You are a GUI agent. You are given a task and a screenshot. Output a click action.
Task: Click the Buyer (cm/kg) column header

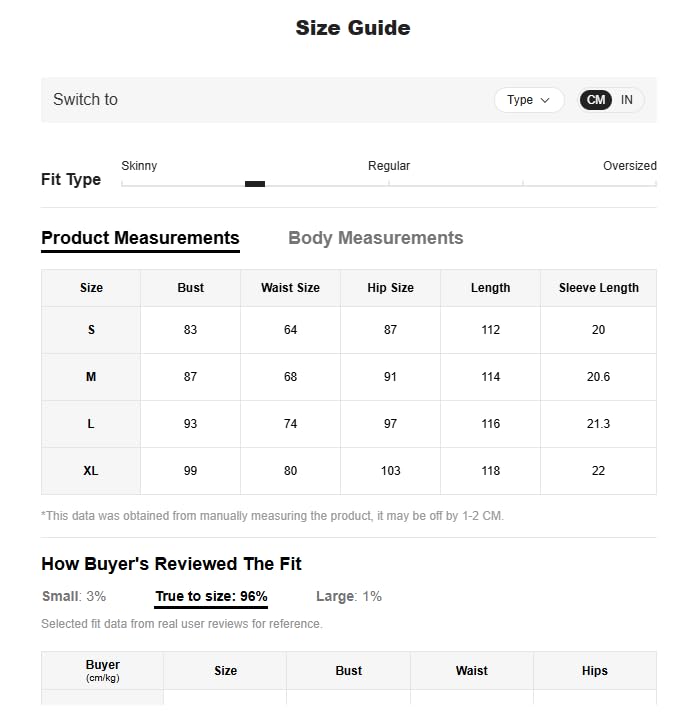pyautogui.click(x=102, y=670)
